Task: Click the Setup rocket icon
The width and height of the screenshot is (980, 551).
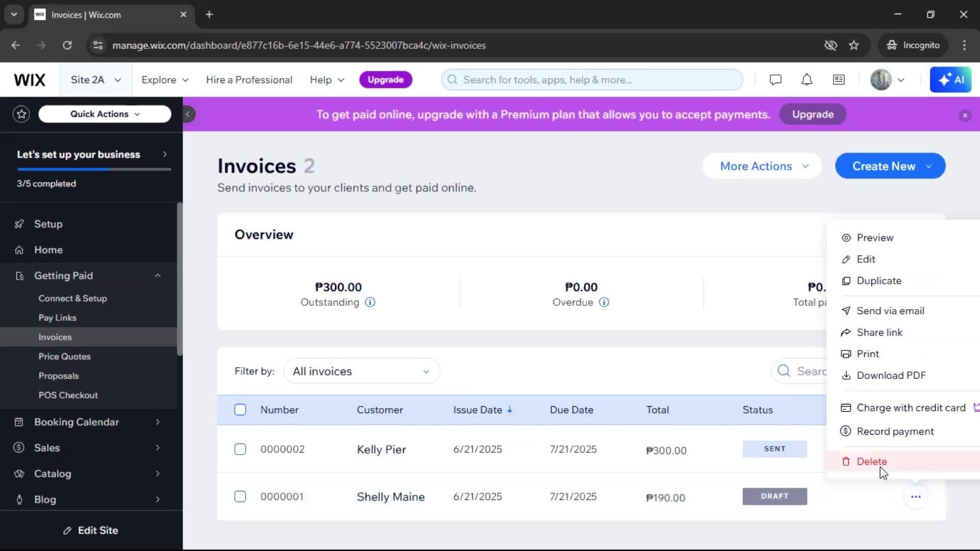Action: click(x=19, y=224)
